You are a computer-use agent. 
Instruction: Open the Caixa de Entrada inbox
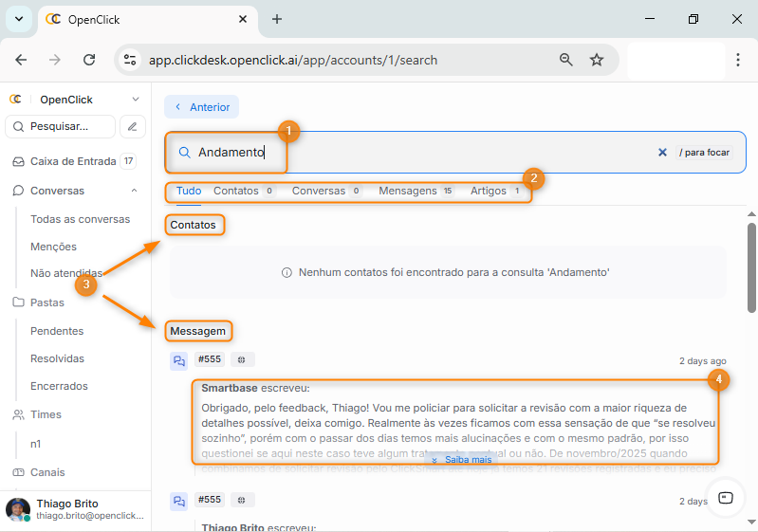tap(72, 161)
